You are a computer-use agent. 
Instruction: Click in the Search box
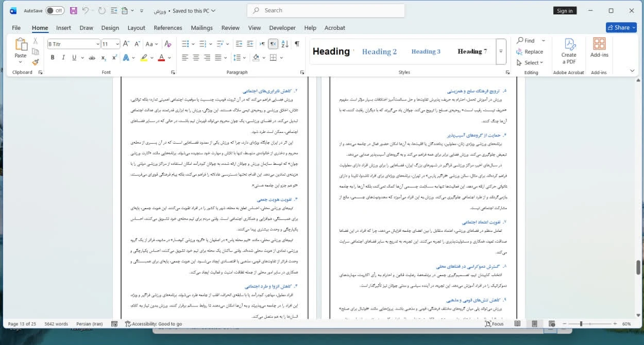click(326, 10)
